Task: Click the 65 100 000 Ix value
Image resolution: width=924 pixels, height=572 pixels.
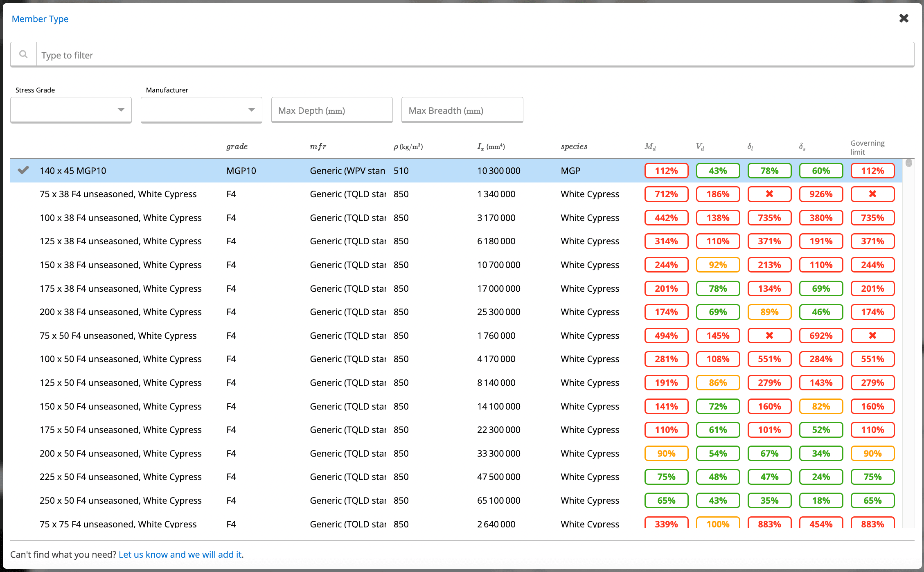Action: [499, 500]
